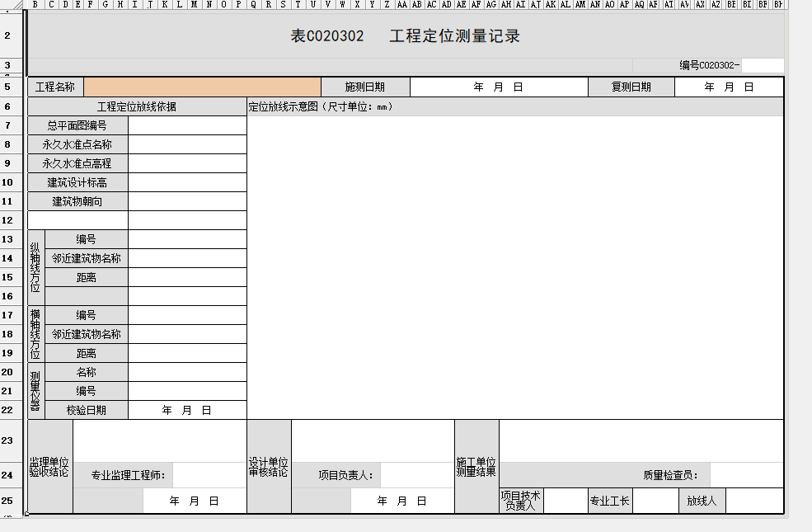Click the 项目负责人 signature cell
The width and height of the screenshot is (812, 532).
pos(415,475)
